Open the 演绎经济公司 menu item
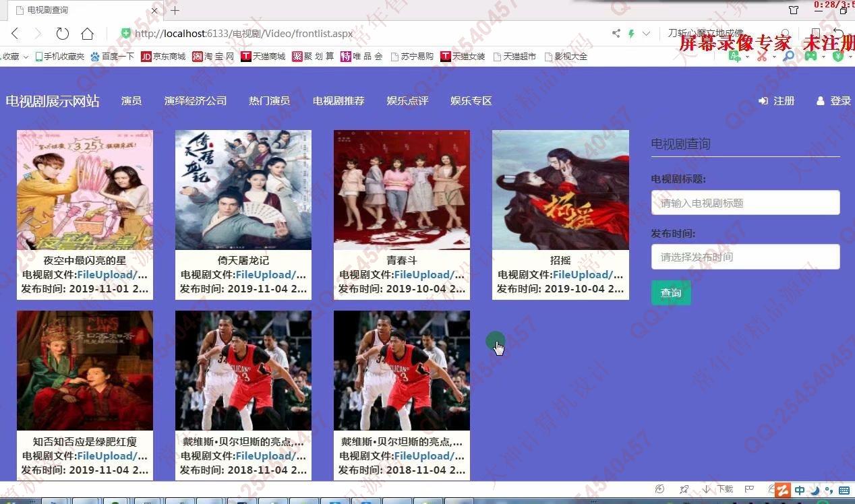This screenshot has height=504, width=855. point(196,101)
